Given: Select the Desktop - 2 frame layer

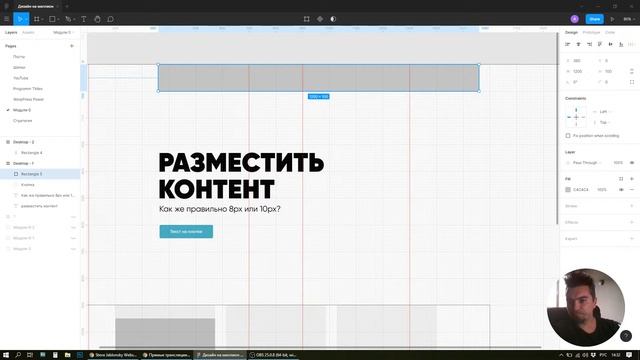Looking at the screenshot, I should [23, 142].
